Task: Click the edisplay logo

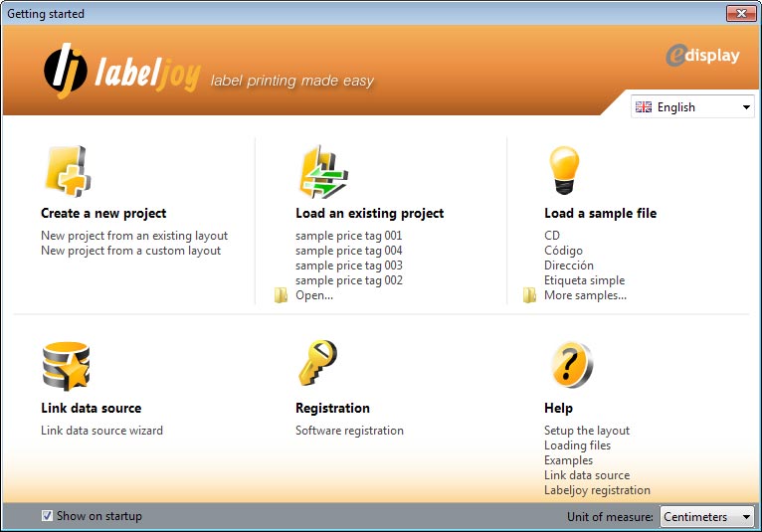Action: 702,55
